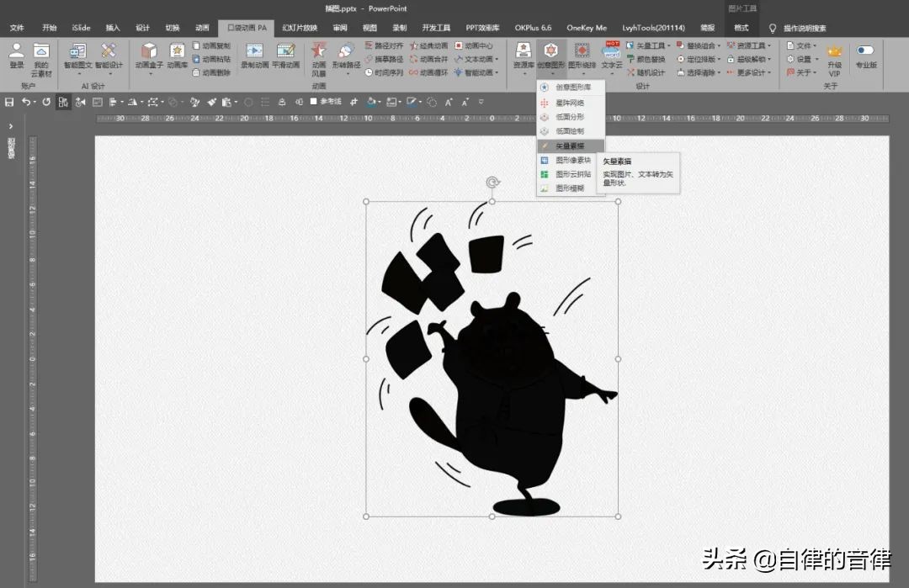Viewport: 909px width, 588px height.
Task: Click 操作说明搜索 search field
Action: [805, 28]
